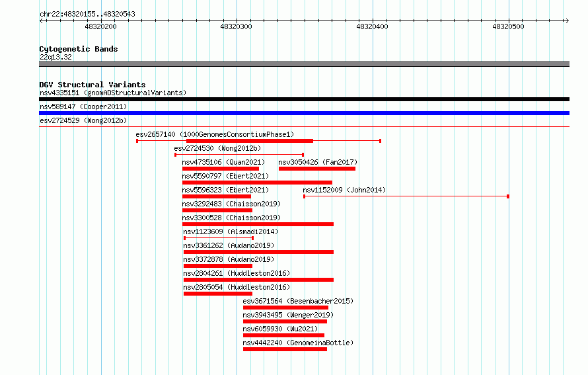Open the nsv6059930 (Wu2021) label
This screenshot has width=588, height=375.
coord(280,329)
